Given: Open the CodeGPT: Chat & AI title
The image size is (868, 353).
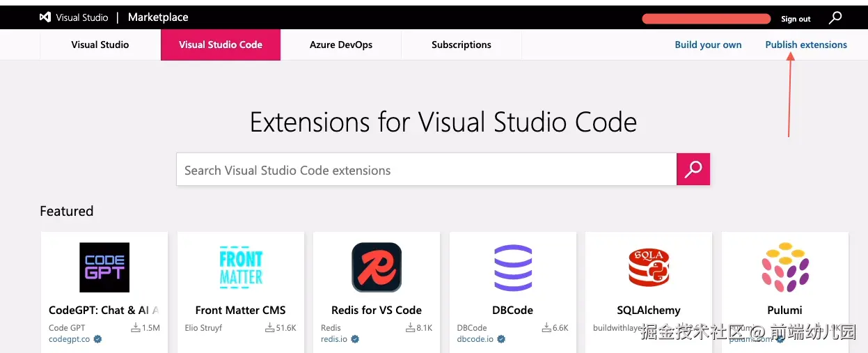Looking at the screenshot, I should click(104, 310).
